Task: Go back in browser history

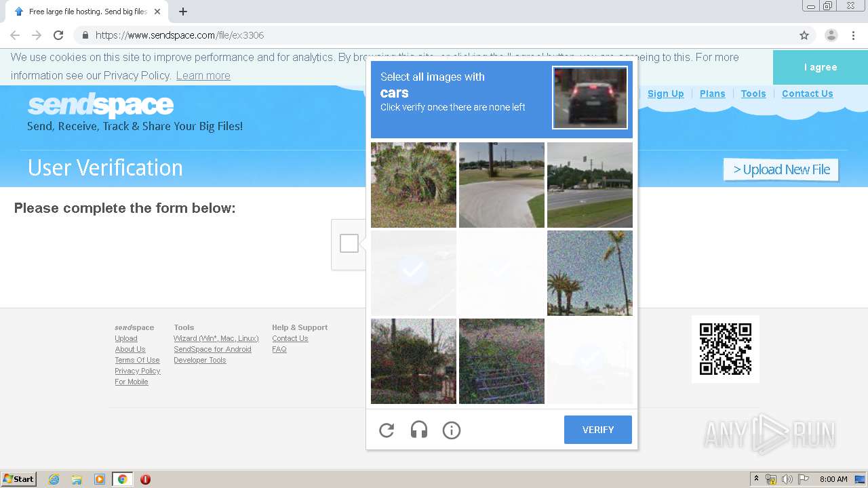Action: 15,35
